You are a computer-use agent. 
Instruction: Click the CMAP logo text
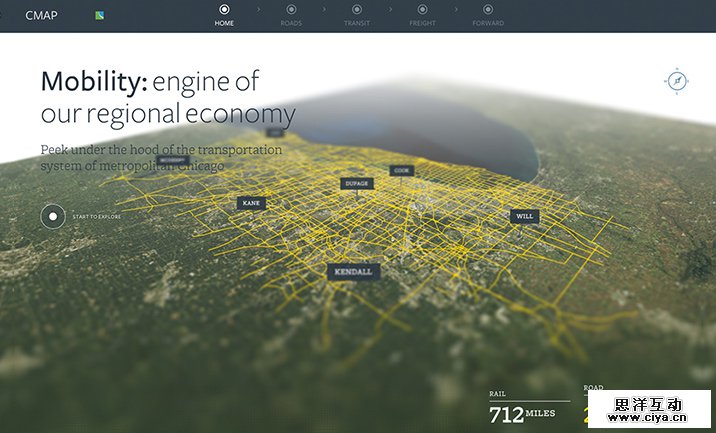click(x=41, y=16)
